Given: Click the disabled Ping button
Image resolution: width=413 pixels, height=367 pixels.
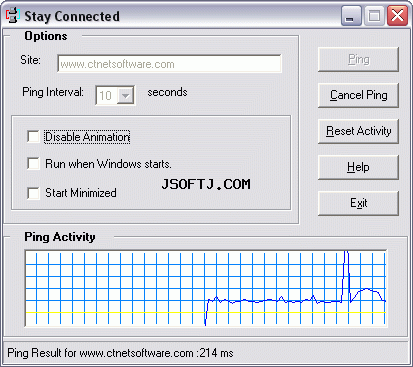Looking at the screenshot, I should click(358, 60).
